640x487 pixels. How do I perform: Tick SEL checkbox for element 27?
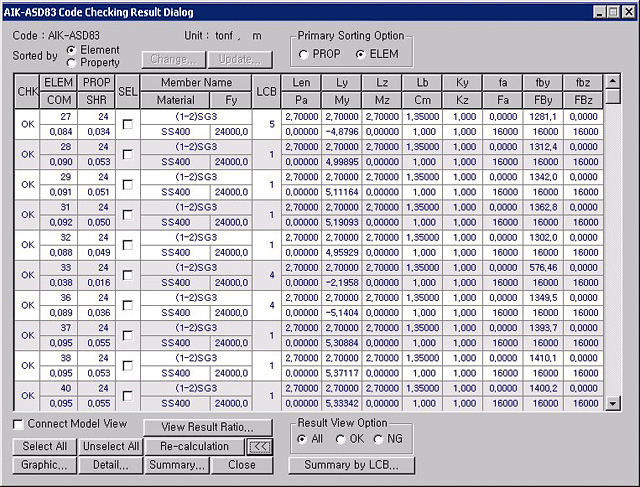pos(128,124)
